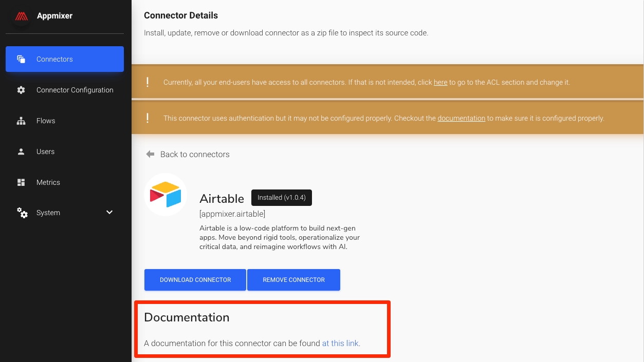
Task: Go to the Users section
Action: 45,151
